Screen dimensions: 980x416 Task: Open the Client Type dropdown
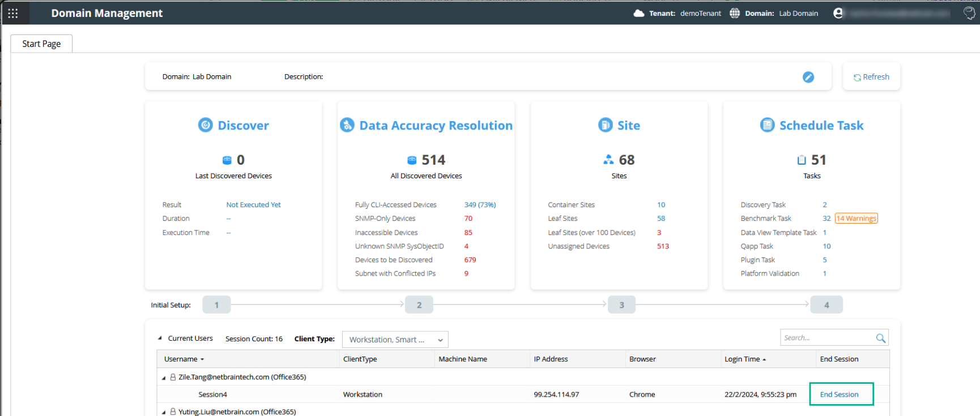(395, 340)
